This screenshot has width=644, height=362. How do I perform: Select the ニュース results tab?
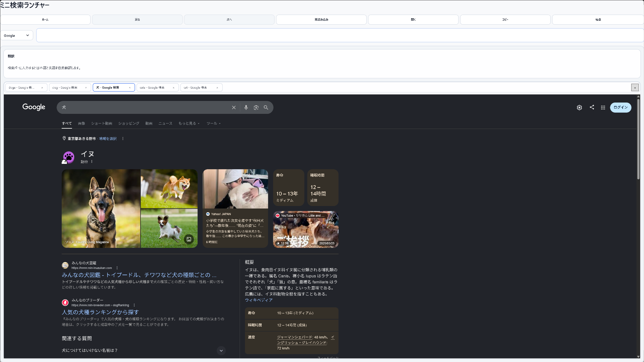165,124
